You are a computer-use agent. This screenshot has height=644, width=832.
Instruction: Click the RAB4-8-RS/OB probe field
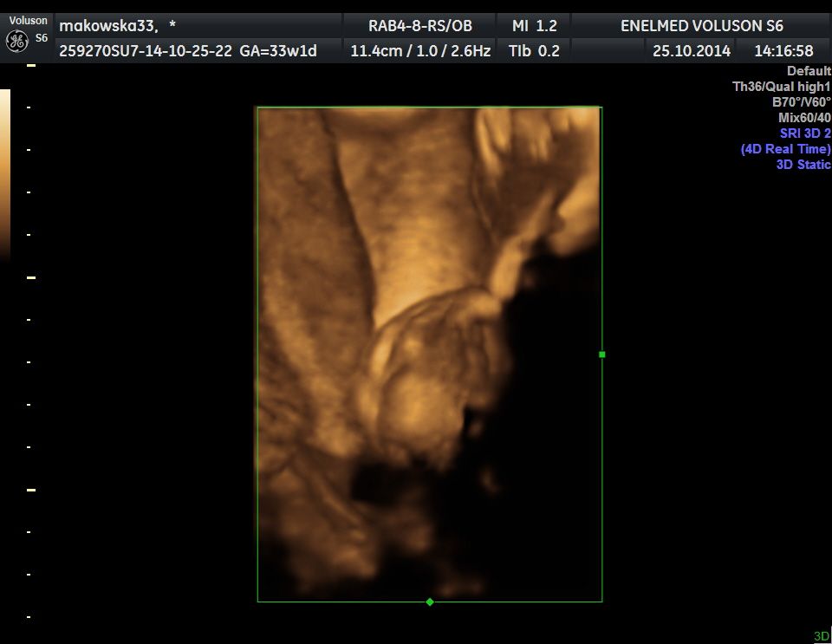pos(420,26)
